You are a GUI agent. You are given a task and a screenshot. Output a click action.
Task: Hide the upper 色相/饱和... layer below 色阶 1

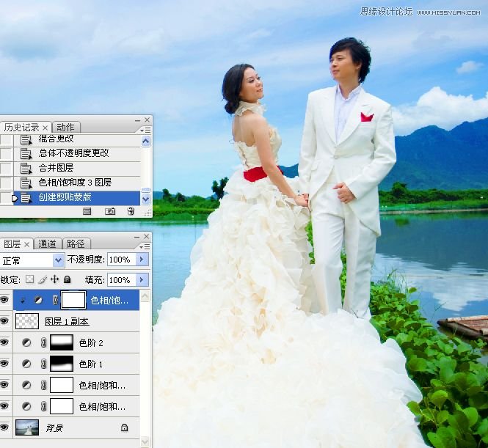coord(4,385)
